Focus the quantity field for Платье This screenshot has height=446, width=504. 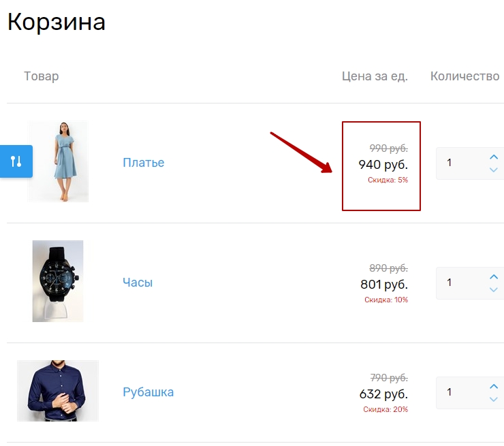pos(460,163)
